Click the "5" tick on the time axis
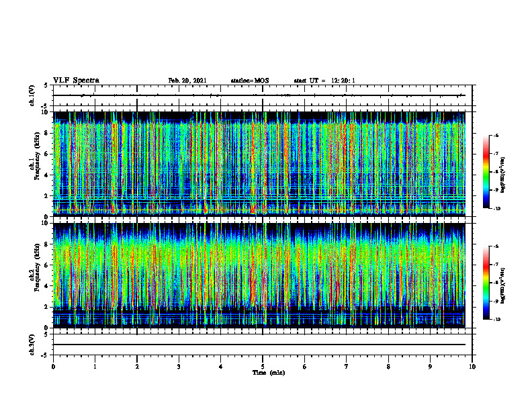 coord(263,367)
